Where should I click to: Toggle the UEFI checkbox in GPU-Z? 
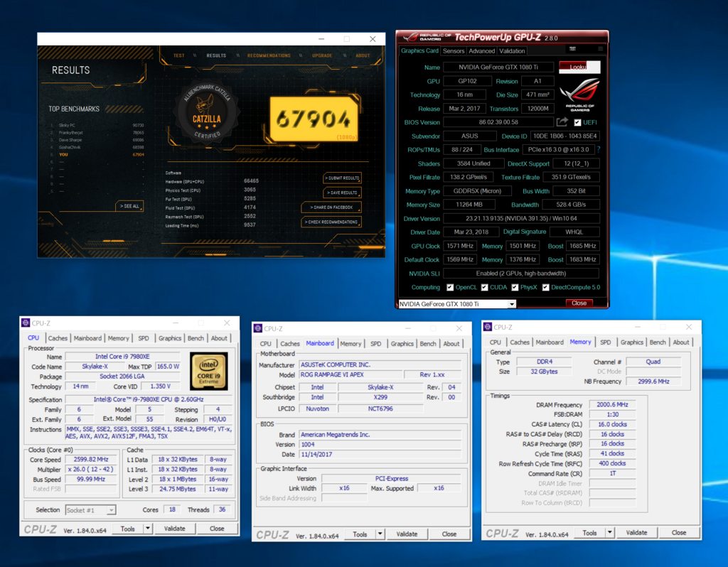click(x=577, y=122)
